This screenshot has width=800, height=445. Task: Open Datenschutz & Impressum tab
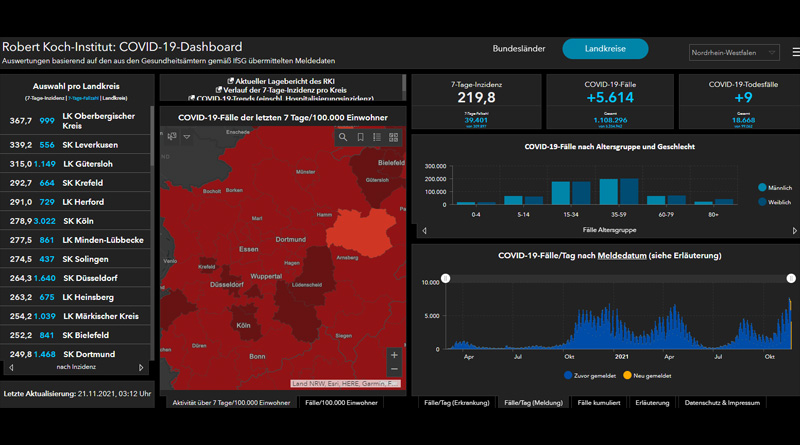[x=722, y=403]
